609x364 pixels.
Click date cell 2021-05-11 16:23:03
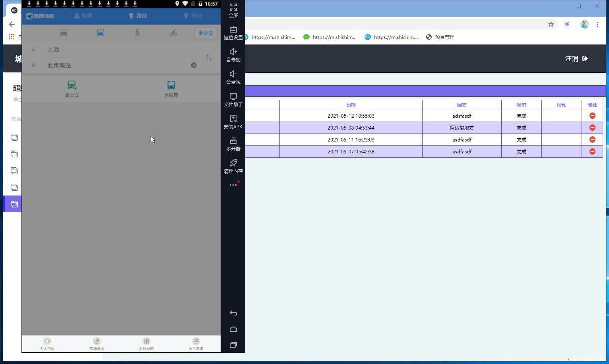(351, 139)
